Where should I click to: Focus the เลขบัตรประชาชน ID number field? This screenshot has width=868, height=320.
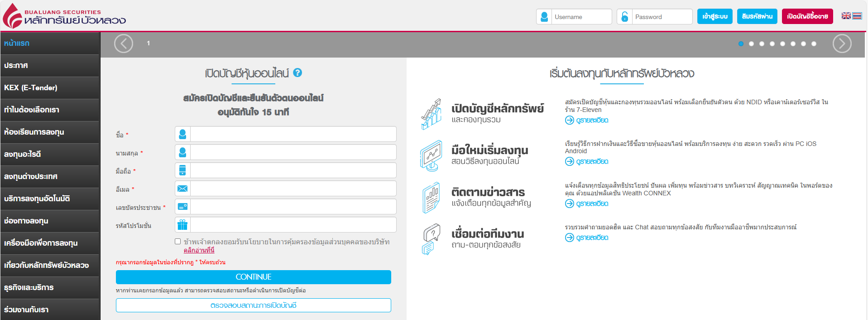(293, 207)
